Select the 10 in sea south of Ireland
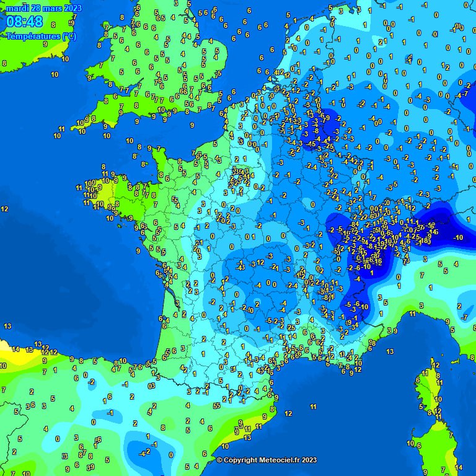Viewport: 476px width, 476px height. [x=55, y=74]
